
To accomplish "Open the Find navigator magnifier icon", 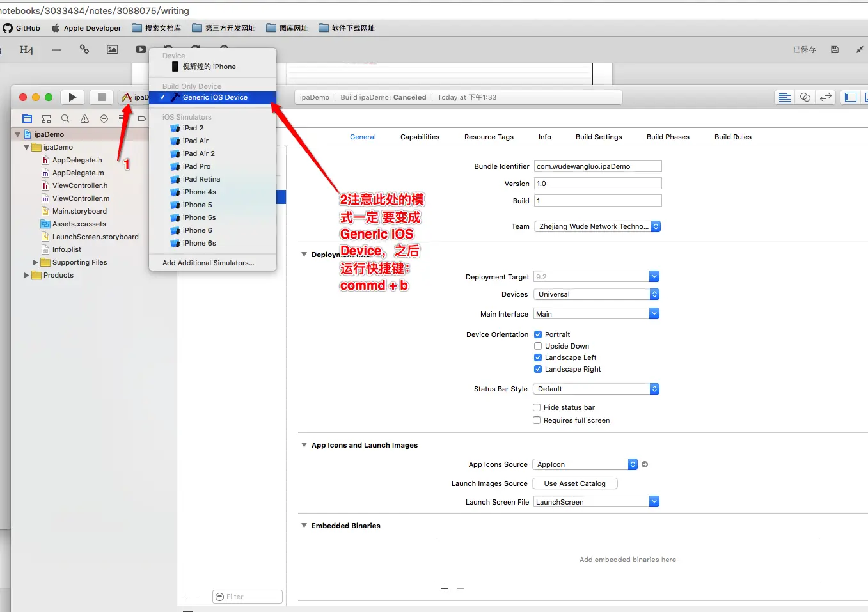I will [65, 118].
